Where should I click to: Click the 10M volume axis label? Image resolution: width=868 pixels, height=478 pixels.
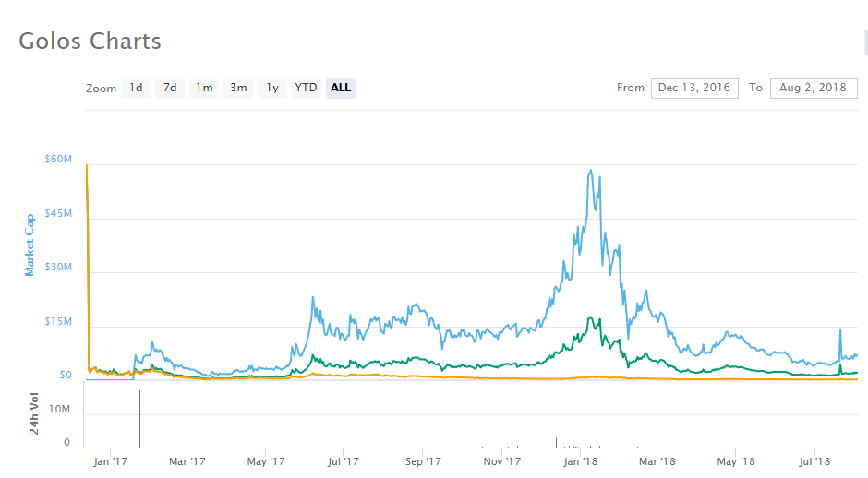(x=59, y=410)
